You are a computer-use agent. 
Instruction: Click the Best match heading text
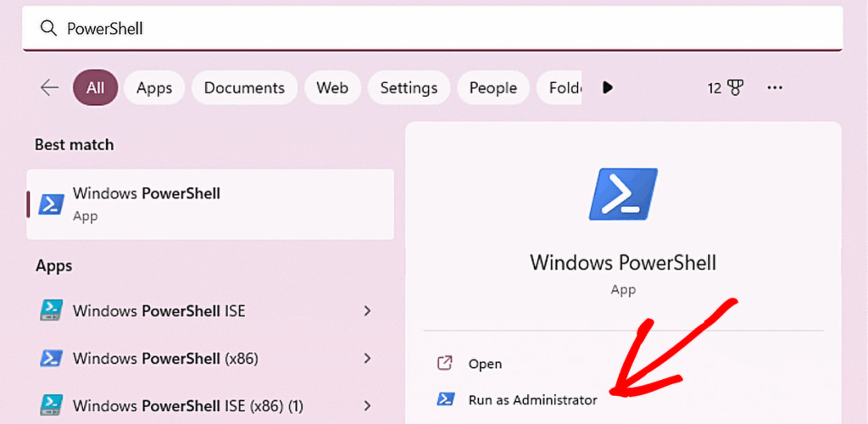75,145
